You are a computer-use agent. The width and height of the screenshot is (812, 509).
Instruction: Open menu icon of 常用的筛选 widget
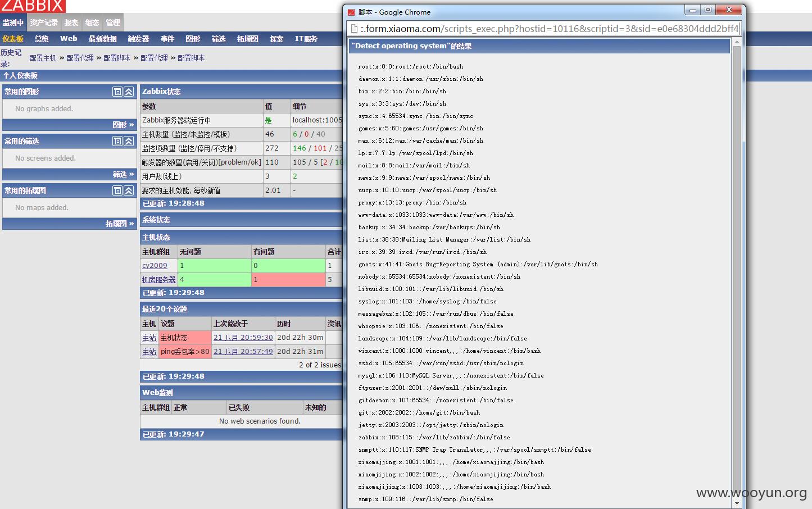coord(117,141)
